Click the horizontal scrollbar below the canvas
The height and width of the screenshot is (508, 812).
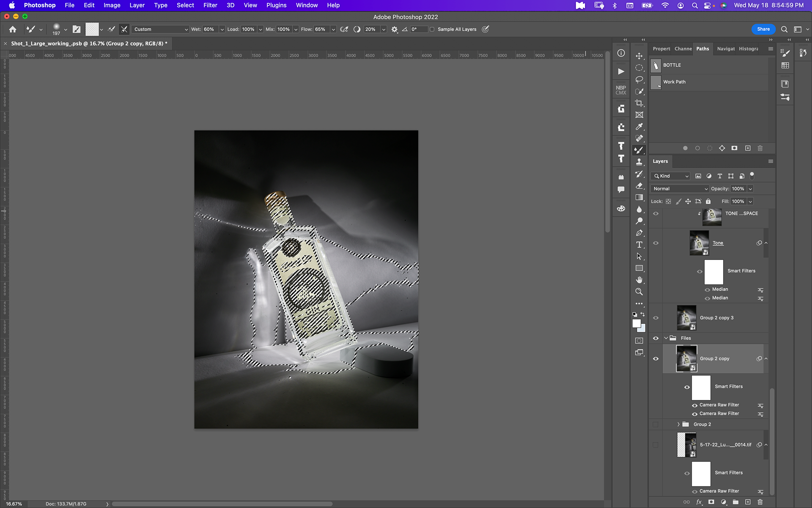[222, 504]
